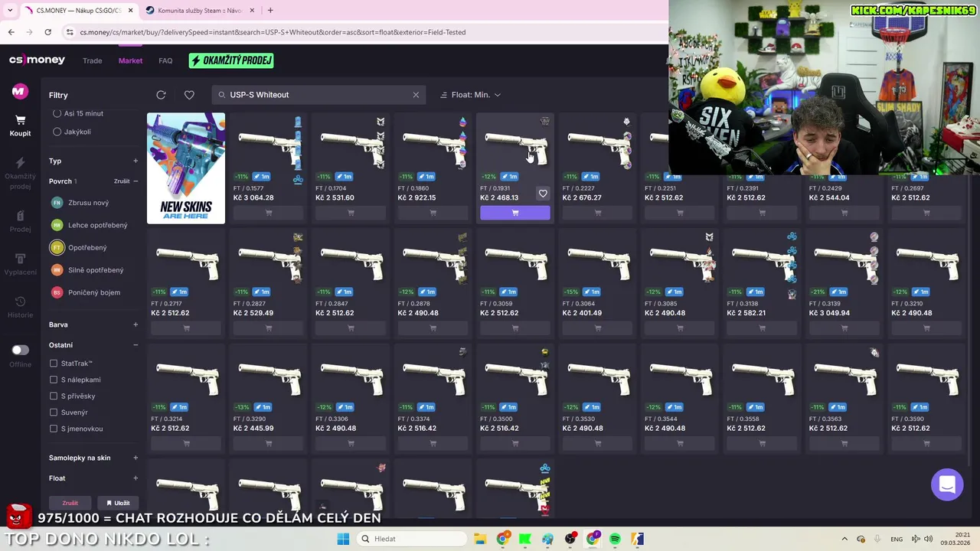Open the Windows Start menu
The image size is (980, 551).
pos(343,539)
